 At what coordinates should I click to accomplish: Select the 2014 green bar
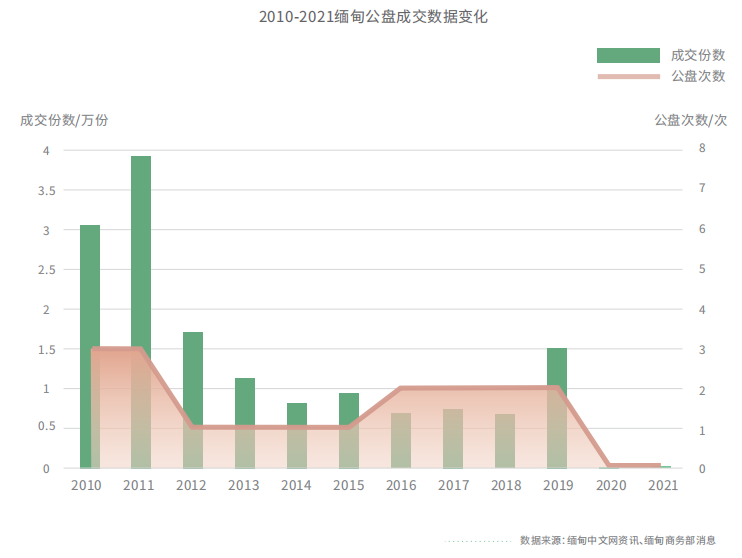297,436
